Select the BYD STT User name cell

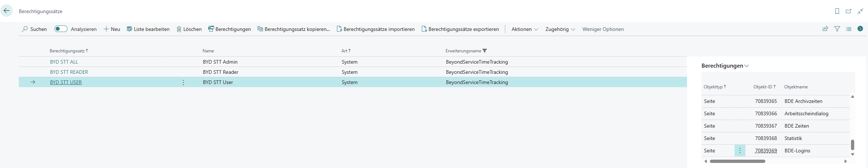coord(218,82)
